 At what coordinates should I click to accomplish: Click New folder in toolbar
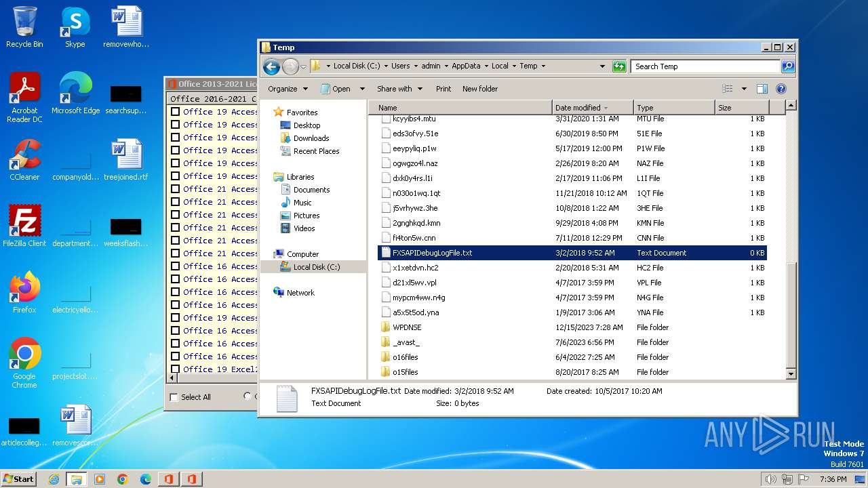point(480,89)
